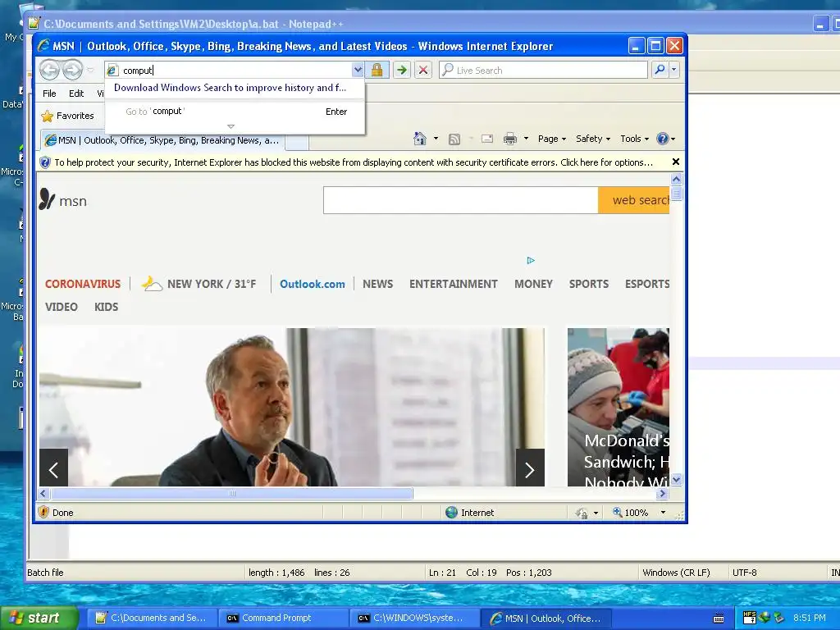Click the Internet zone globe icon

pos(452,512)
